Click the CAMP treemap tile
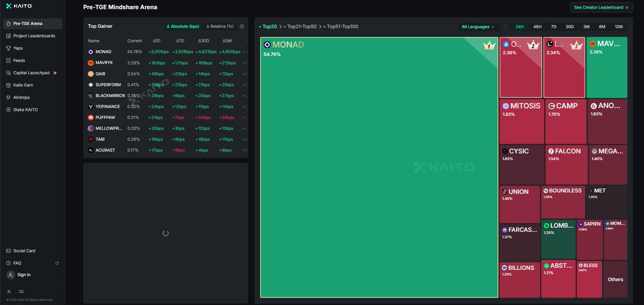The height and width of the screenshot is (305, 644). pyautogui.click(x=566, y=121)
